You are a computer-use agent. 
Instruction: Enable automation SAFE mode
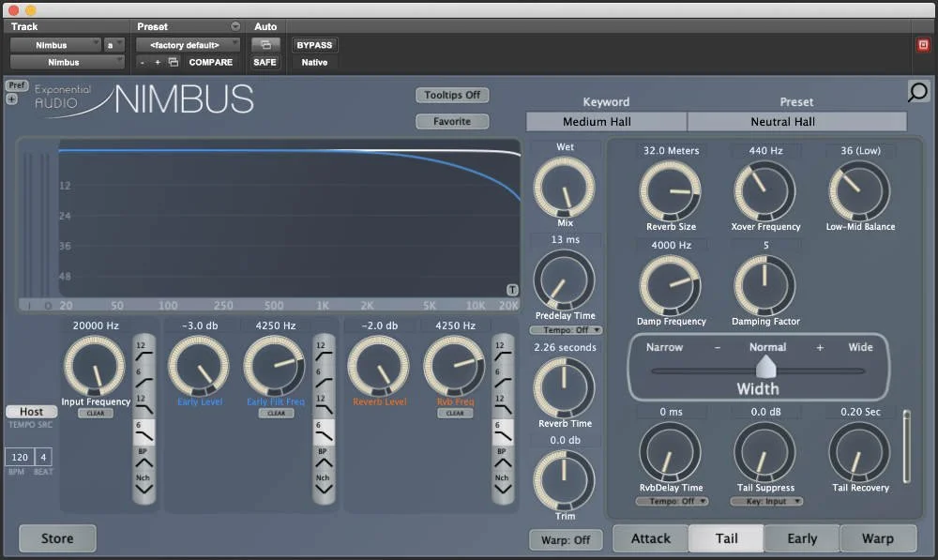coord(265,62)
